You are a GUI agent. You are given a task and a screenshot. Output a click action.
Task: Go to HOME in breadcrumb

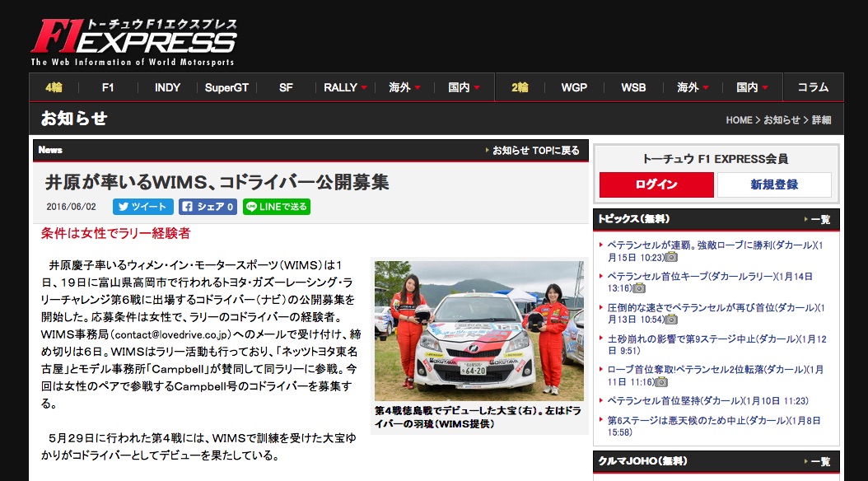pyautogui.click(x=739, y=120)
